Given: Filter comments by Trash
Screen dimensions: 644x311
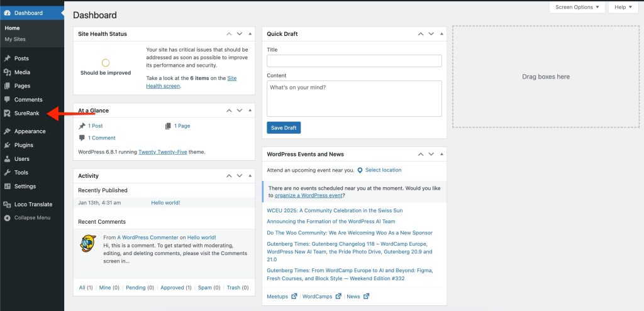Looking at the screenshot, I should [x=233, y=288].
